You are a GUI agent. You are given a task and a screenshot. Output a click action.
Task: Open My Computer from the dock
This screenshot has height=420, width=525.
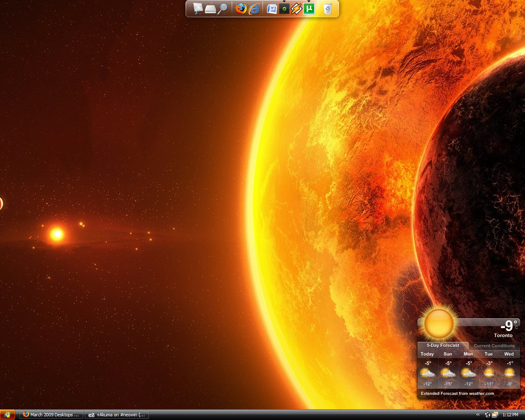198,9
